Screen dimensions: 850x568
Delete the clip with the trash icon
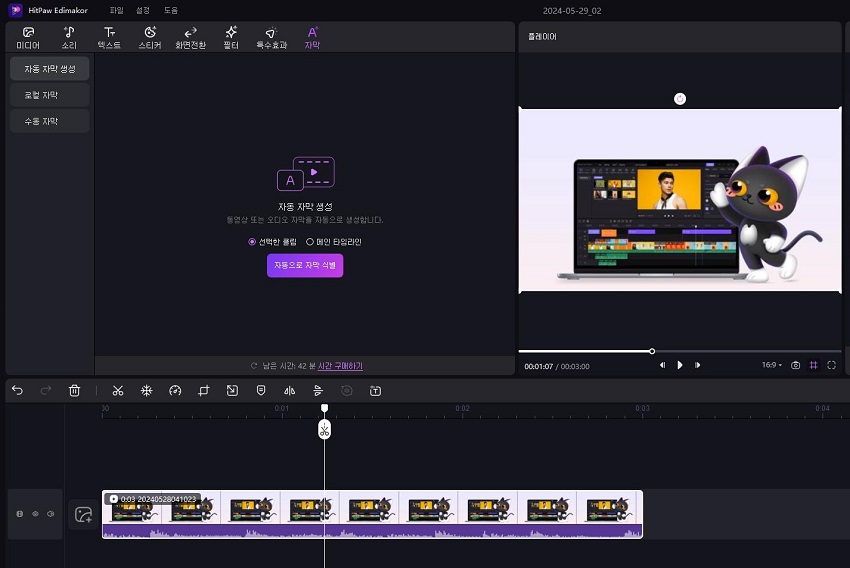(x=74, y=390)
